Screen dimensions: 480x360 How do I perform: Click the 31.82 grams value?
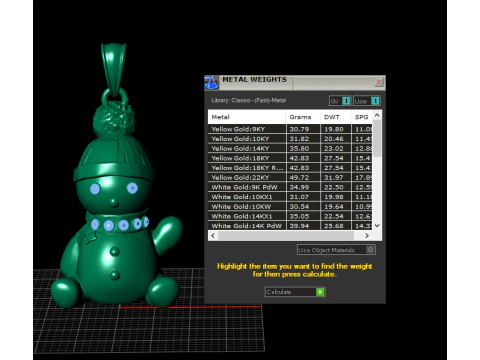click(299, 139)
